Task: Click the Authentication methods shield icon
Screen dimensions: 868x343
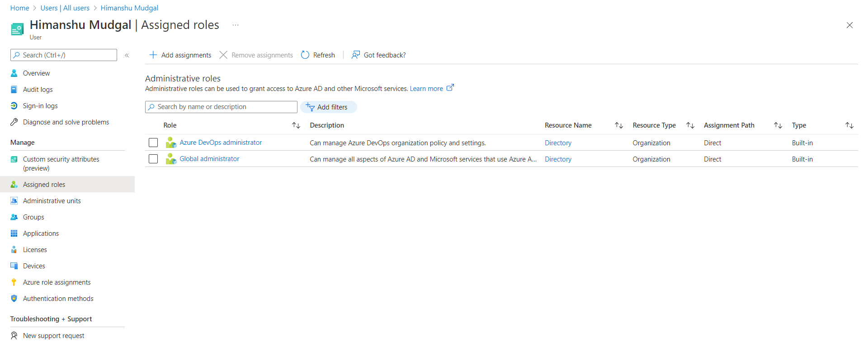Action: [x=14, y=299]
